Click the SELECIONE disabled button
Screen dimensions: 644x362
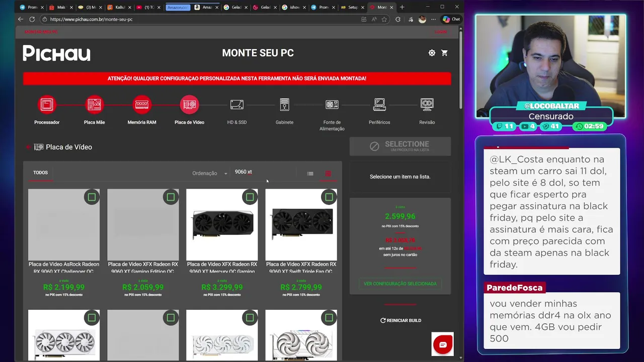coord(400,146)
